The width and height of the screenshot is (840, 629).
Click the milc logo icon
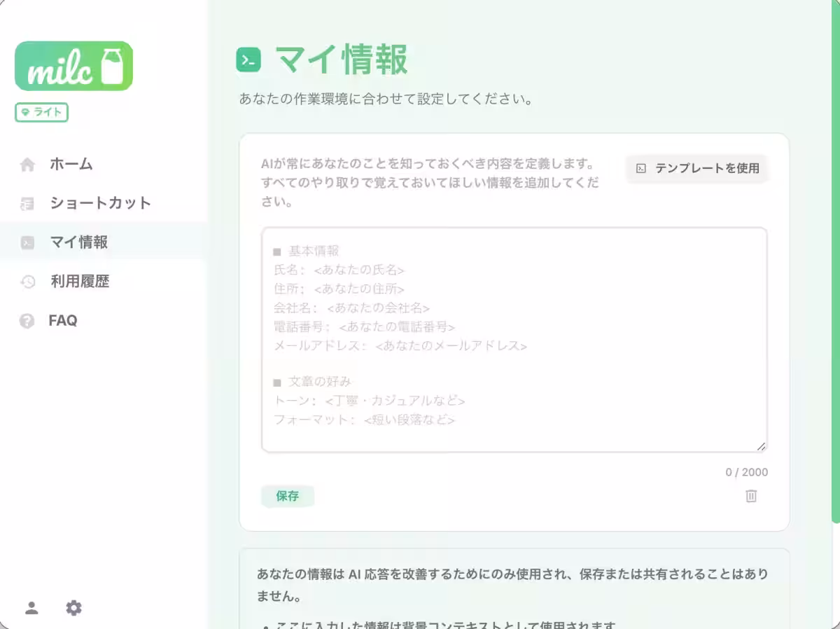[x=73, y=64]
